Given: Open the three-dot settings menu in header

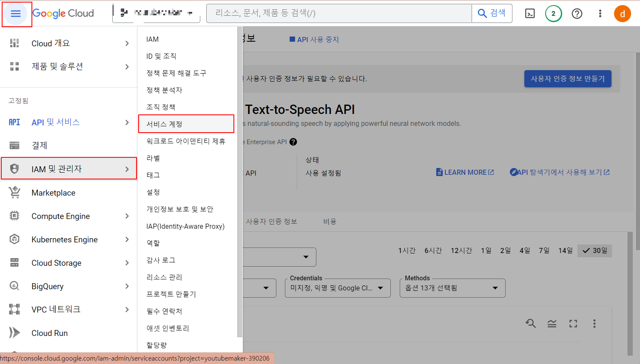Looking at the screenshot, I should click(600, 14).
